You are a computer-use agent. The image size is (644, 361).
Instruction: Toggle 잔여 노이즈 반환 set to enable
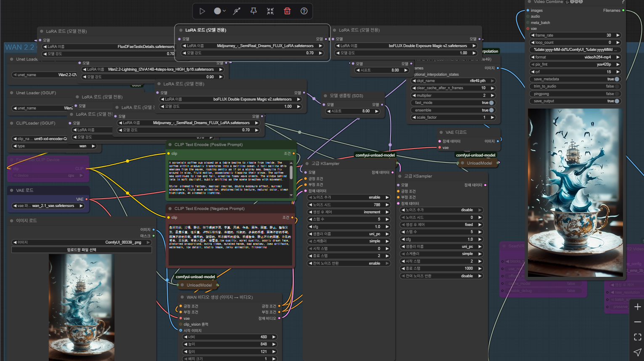[x=349, y=263]
